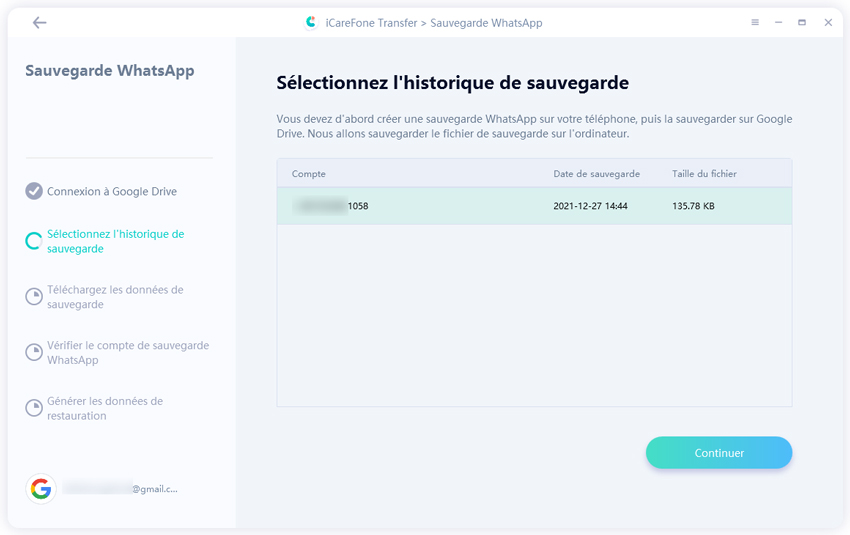Image resolution: width=850 pixels, height=535 pixels.
Task: Click the iCareFone logo in title bar
Action: (x=311, y=22)
